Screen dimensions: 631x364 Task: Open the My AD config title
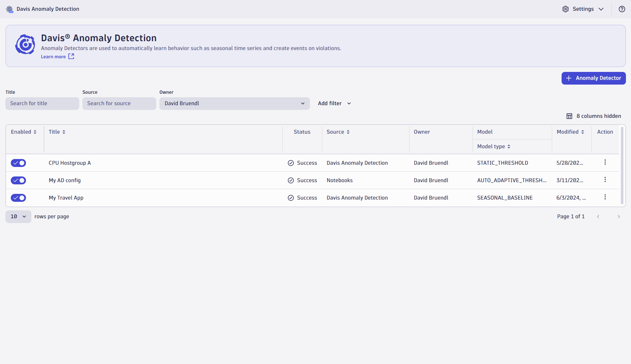click(x=65, y=181)
